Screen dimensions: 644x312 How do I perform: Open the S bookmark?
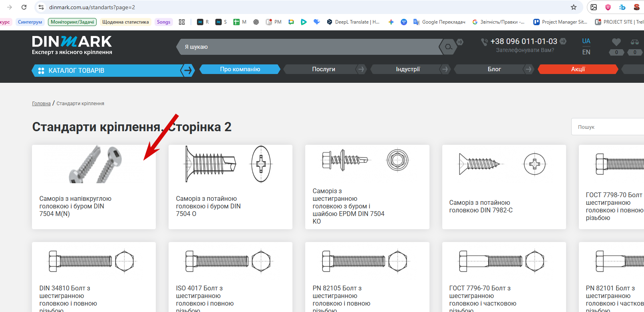tap(221, 22)
